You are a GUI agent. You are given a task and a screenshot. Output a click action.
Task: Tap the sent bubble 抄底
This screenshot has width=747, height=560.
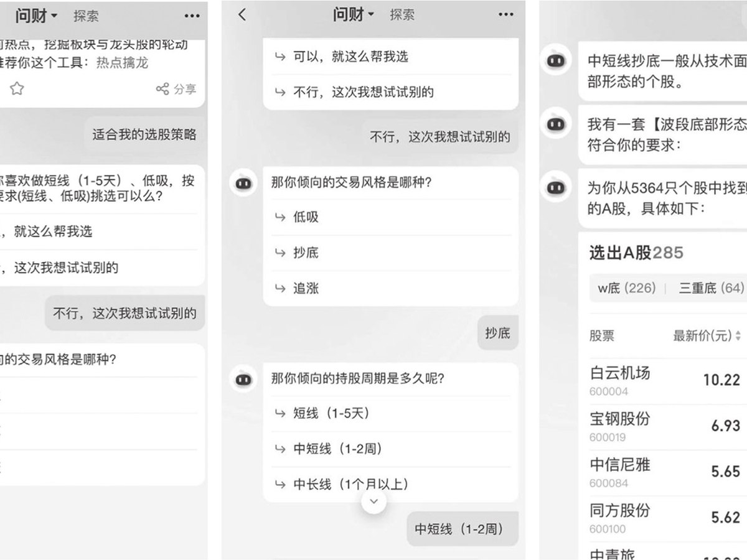pyautogui.click(x=498, y=333)
